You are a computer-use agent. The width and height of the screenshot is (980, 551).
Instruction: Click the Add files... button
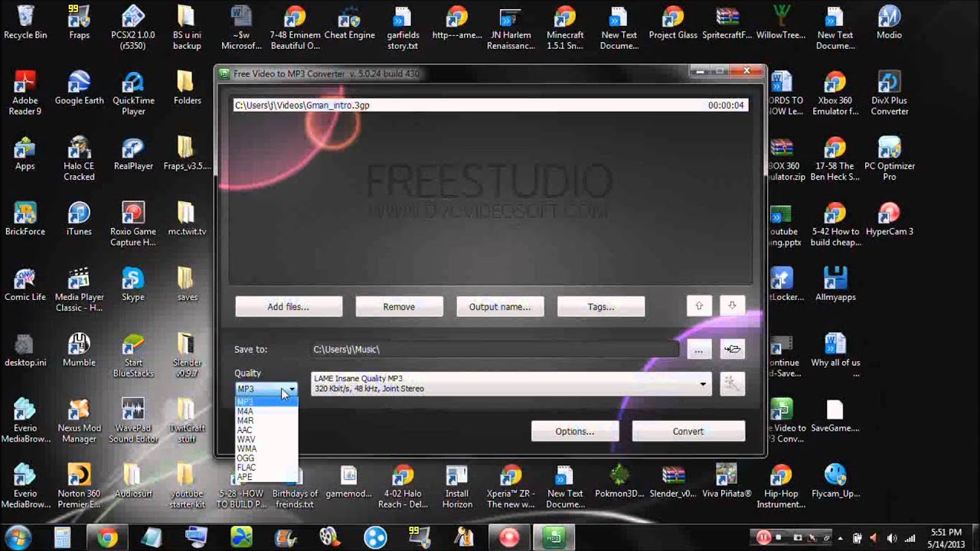(289, 307)
